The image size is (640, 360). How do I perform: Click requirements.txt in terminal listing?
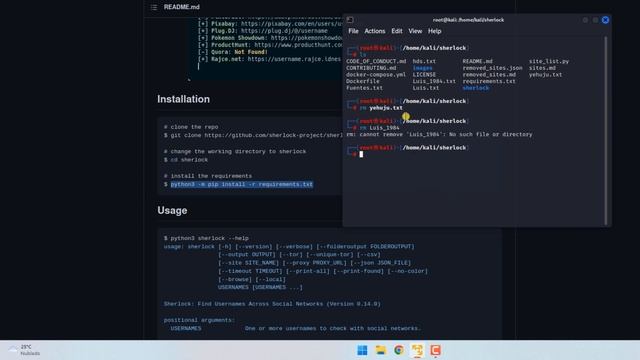489,81
